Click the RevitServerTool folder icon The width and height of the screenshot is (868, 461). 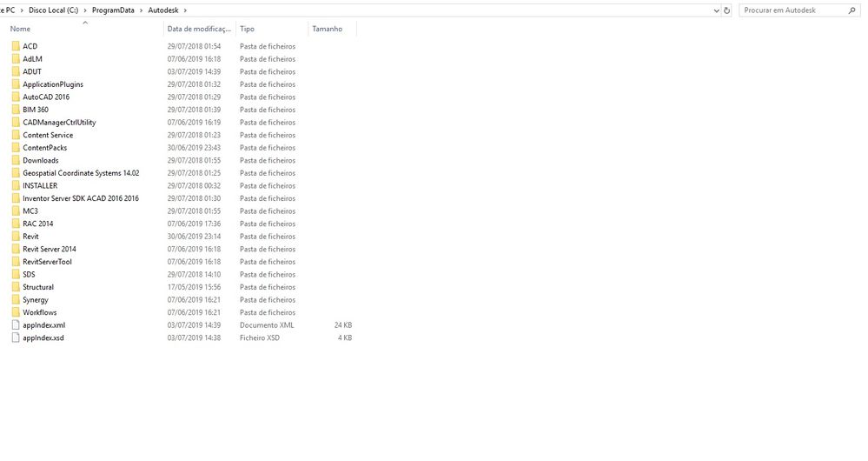click(16, 262)
